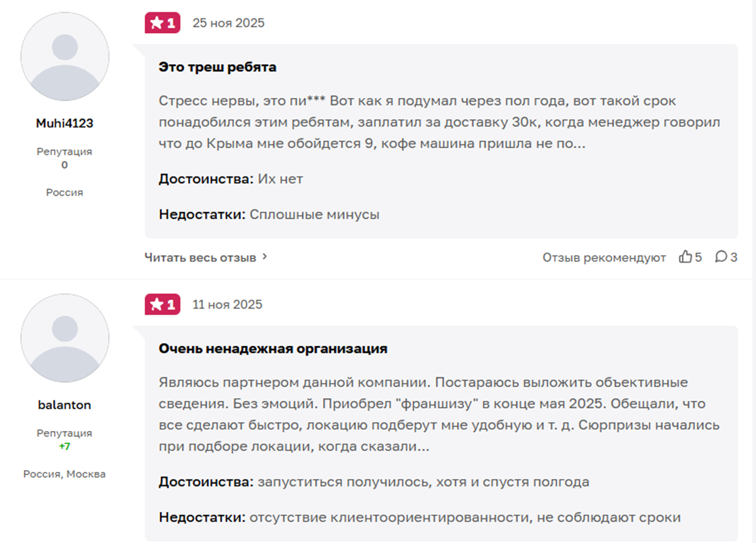Click the 'Читать весь отзыв' link
This screenshot has width=756, height=543.
200,258
